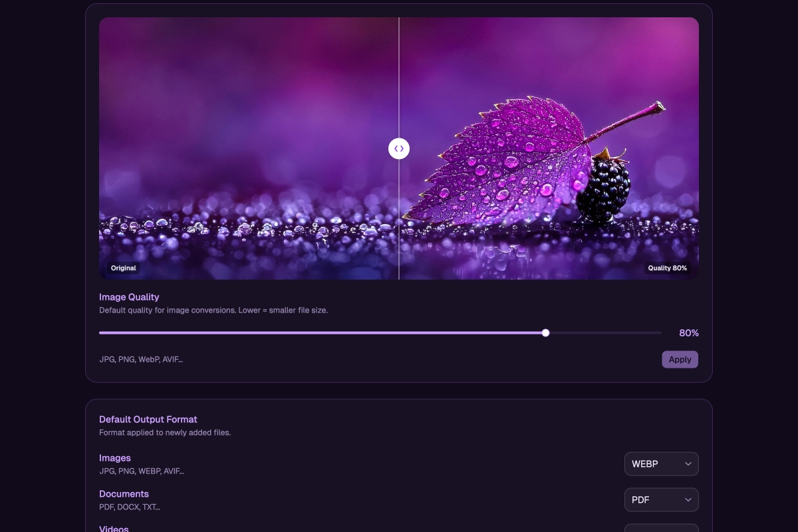This screenshot has width=798, height=532.
Task: Click the WEBP dropdown chevron arrow
Action: pyautogui.click(x=688, y=464)
